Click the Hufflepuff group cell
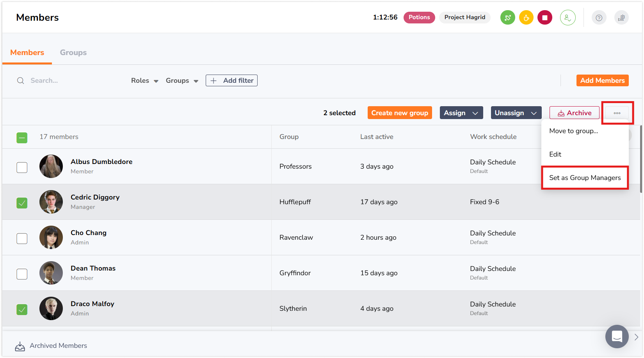The height and width of the screenshot is (358, 644). (295, 202)
